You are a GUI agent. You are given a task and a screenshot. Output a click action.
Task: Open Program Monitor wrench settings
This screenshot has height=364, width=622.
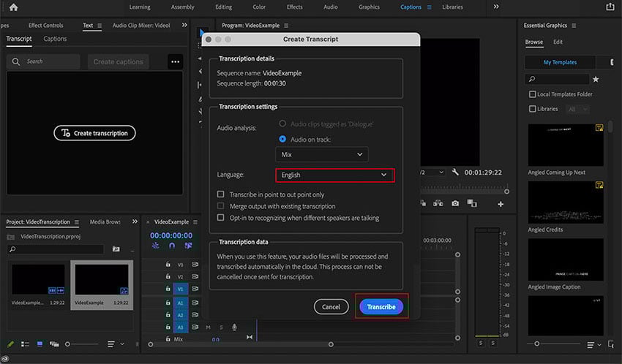click(455, 172)
